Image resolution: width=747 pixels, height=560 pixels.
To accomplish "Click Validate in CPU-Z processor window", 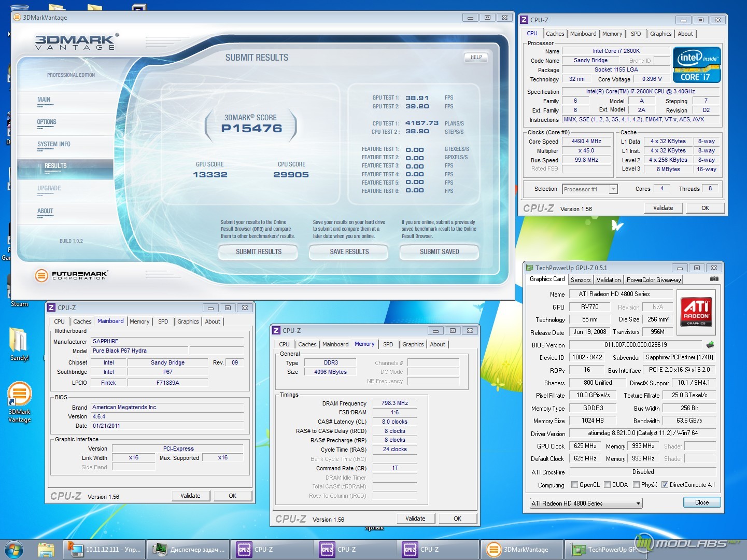I will pos(663,208).
